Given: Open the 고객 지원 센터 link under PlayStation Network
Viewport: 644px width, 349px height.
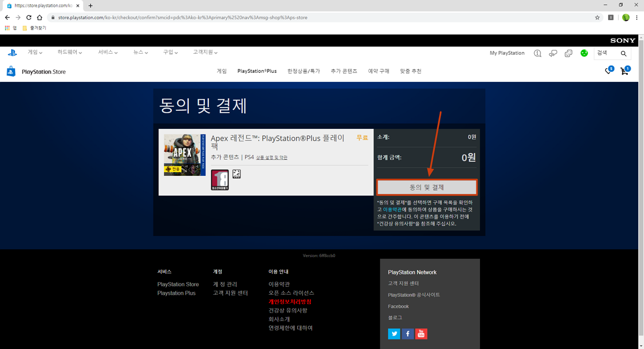Looking at the screenshot, I should click(x=403, y=283).
